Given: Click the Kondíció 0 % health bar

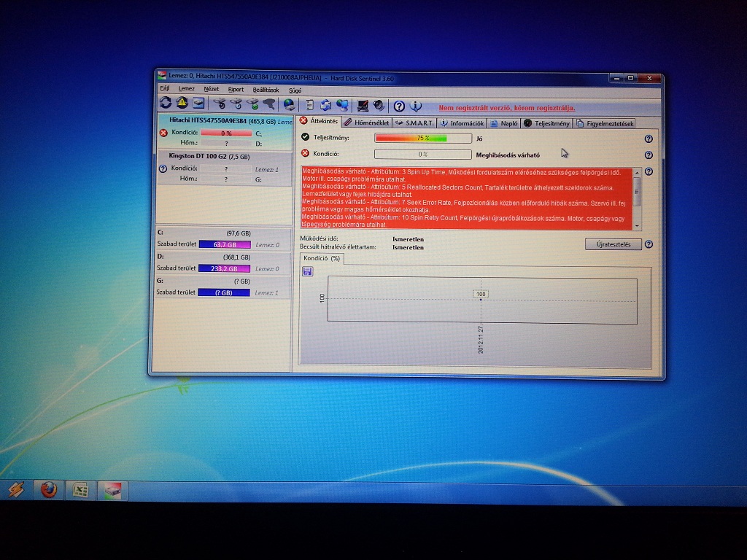Looking at the screenshot, I should click(x=422, y=155).
